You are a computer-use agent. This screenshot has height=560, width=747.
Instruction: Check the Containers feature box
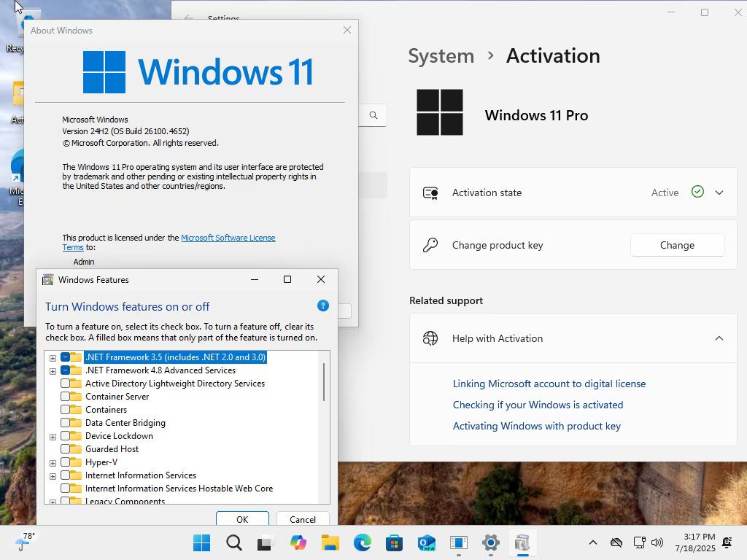click(x=65, y=410)
